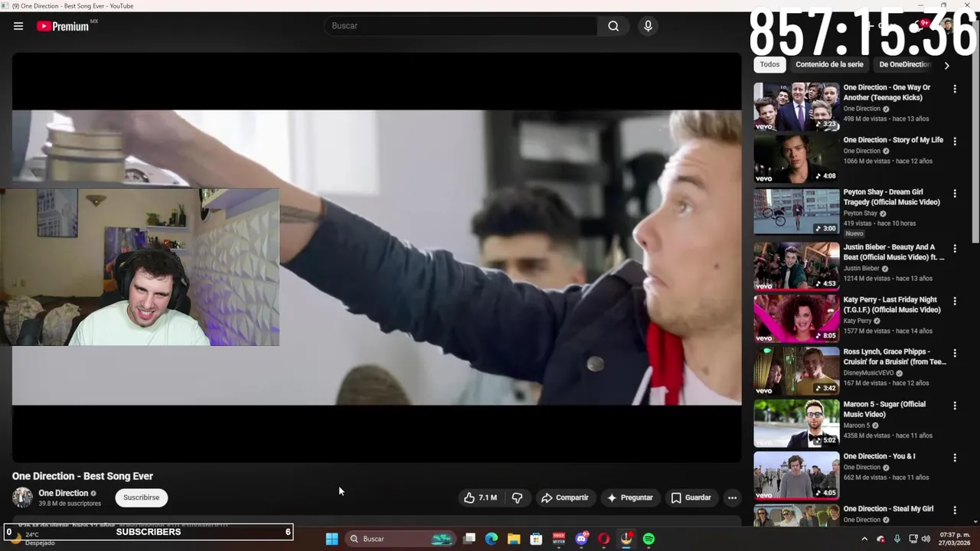The width and height of the screenshot is (980, 551).
Task: Play Story of My Life thumbnail
Action: click(796, 158)
